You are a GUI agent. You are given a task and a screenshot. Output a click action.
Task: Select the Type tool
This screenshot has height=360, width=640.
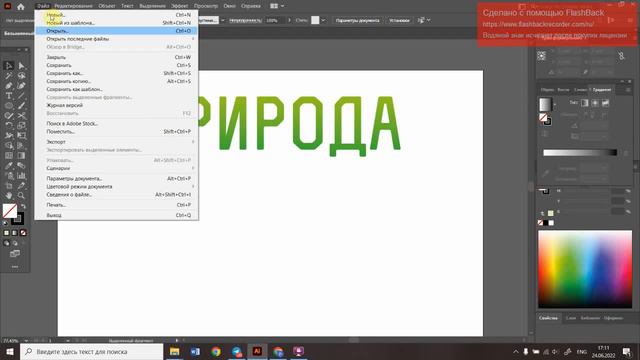click(x=9, y=96)
